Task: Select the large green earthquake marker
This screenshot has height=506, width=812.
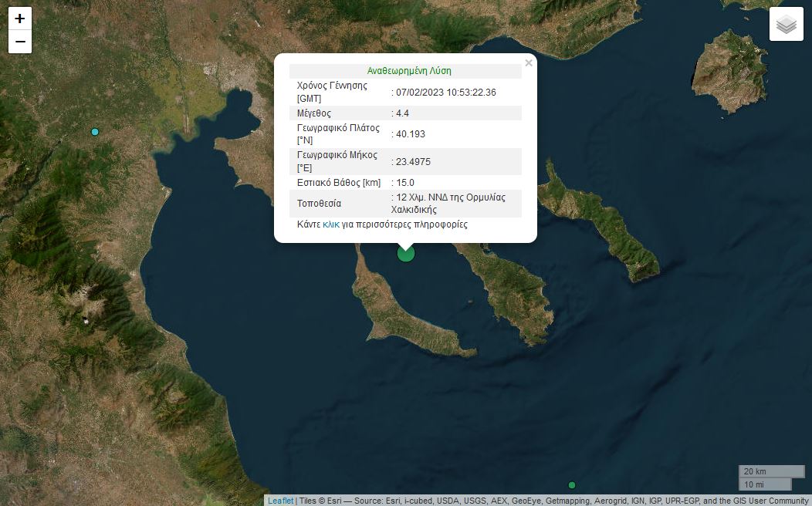Action: point(405,253)
